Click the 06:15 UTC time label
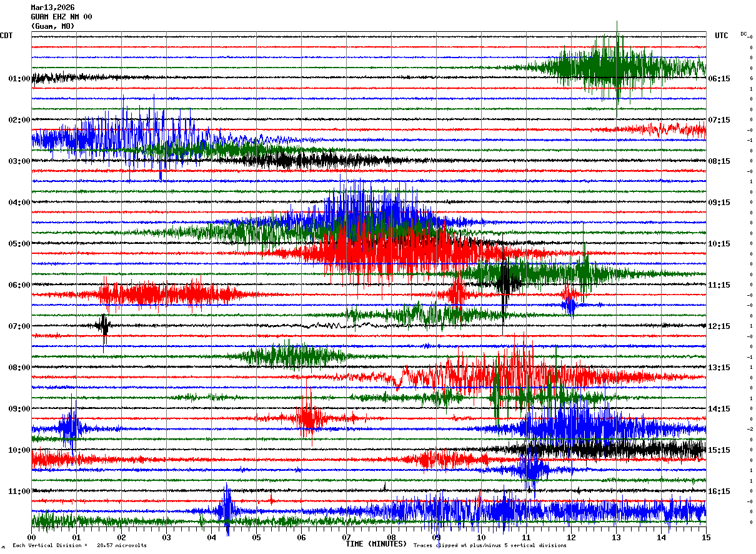 click(719, 79)
